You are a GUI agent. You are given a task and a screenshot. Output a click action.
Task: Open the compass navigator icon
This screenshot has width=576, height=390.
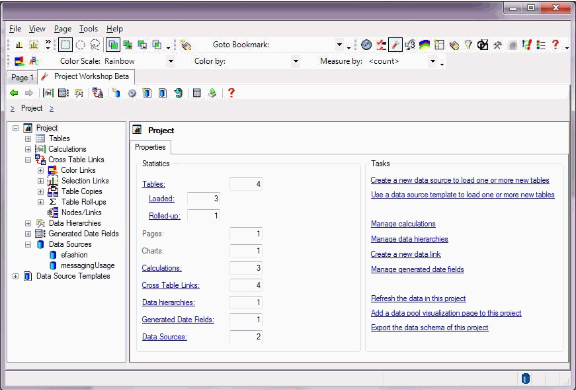(366, 45)
